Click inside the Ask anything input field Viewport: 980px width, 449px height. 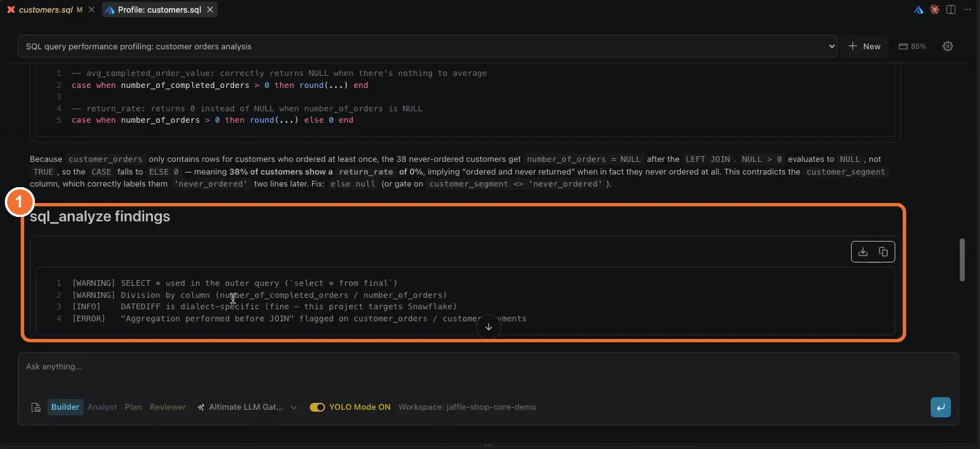pos(488,367)
